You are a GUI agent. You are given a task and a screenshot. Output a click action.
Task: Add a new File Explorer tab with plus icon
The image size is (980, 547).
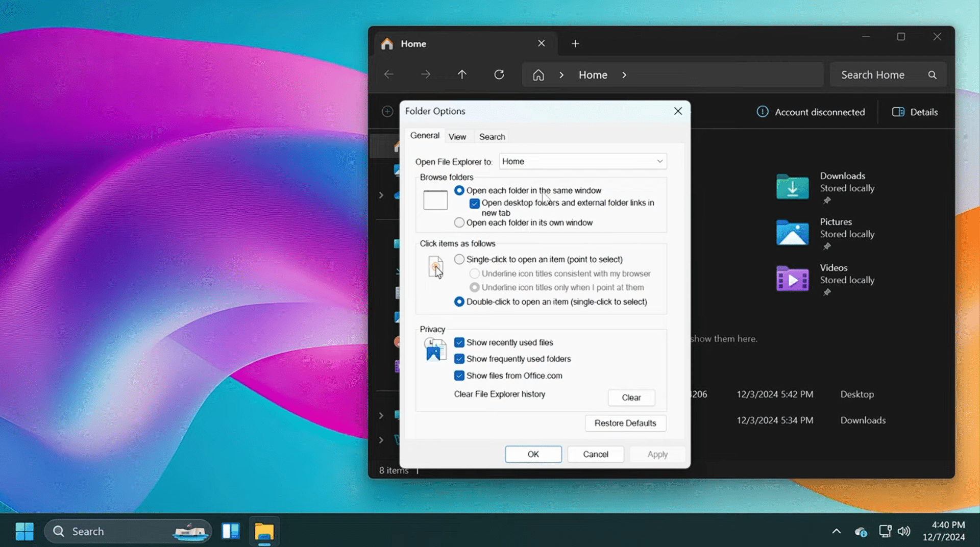coord(575,44)
